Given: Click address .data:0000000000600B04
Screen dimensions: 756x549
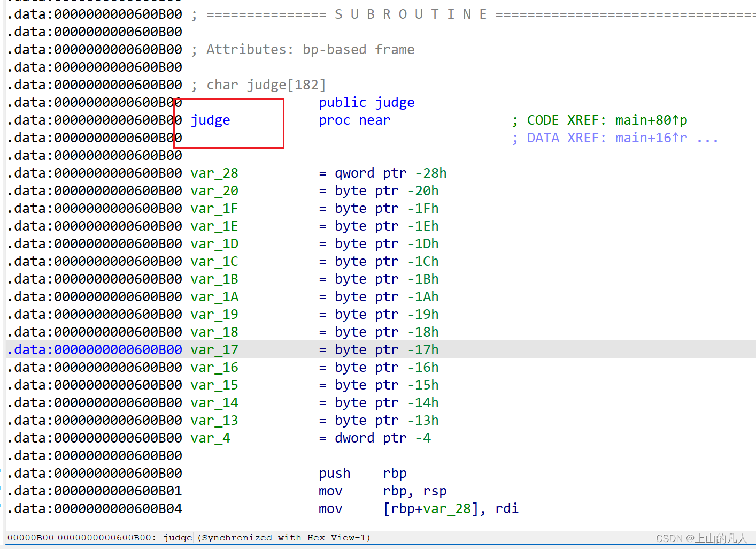Looking at the screenshot, I should click(x=95, y=509).
